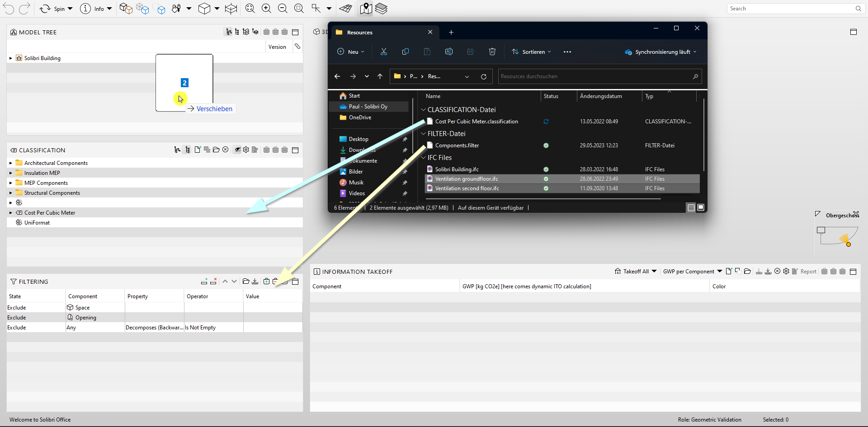Toggle the floor plan grid icon

pyautogui.click(x=346, y=9)
